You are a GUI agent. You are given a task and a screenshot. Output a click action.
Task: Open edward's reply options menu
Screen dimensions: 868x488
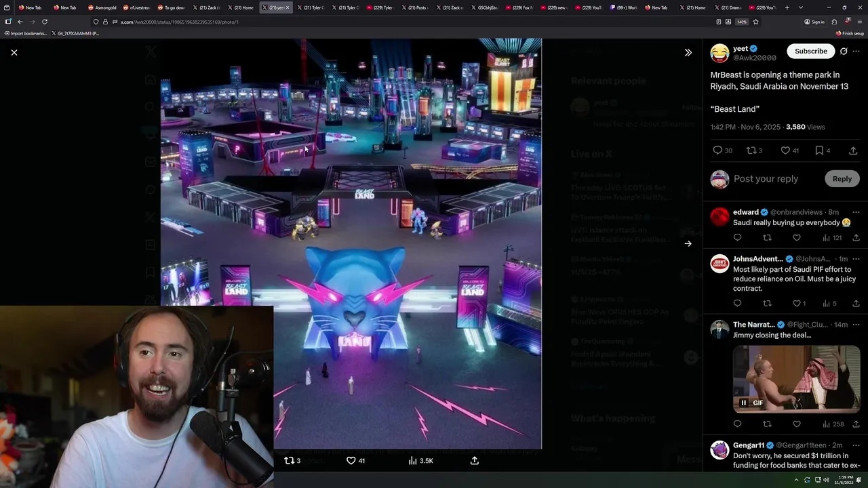(x=856, y=212)
